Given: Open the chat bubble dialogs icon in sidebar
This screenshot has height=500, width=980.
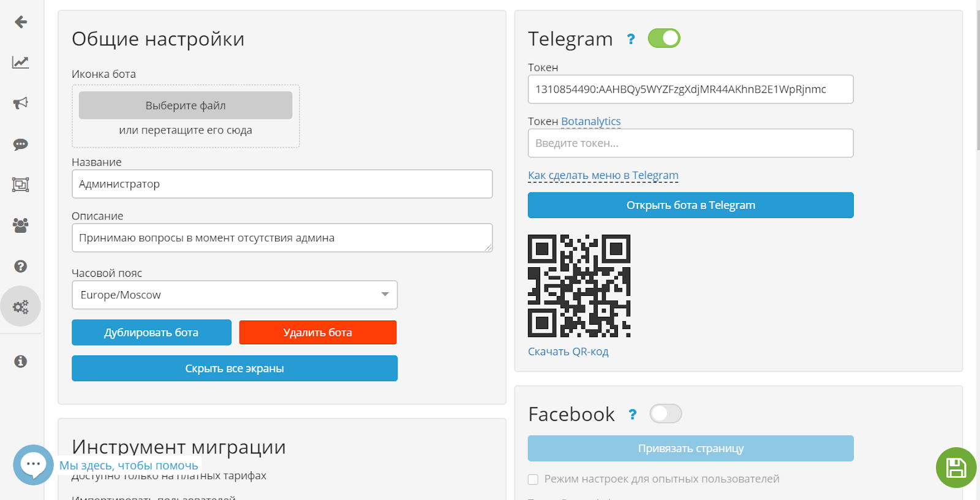Looking at the screenshot, I should coord(20,145).
